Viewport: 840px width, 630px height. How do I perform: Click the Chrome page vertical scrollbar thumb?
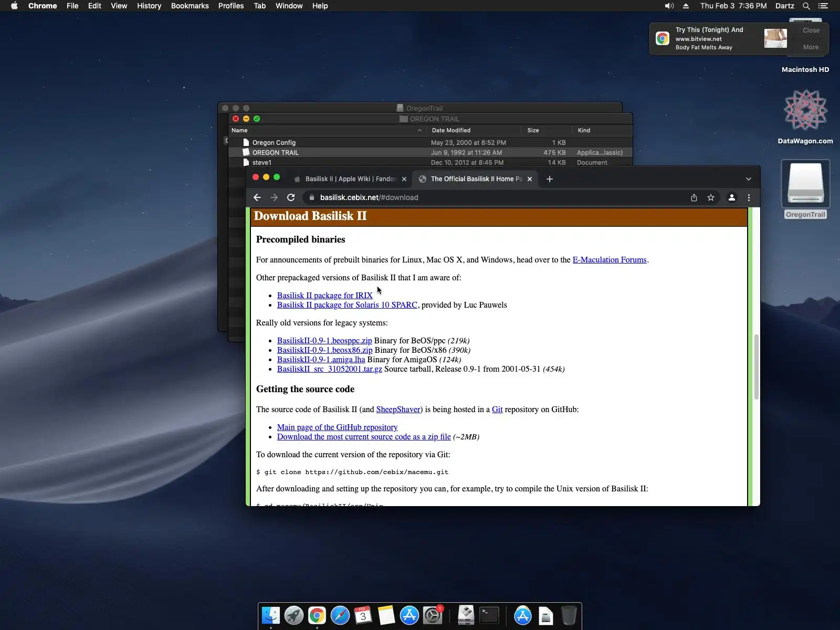757,367
